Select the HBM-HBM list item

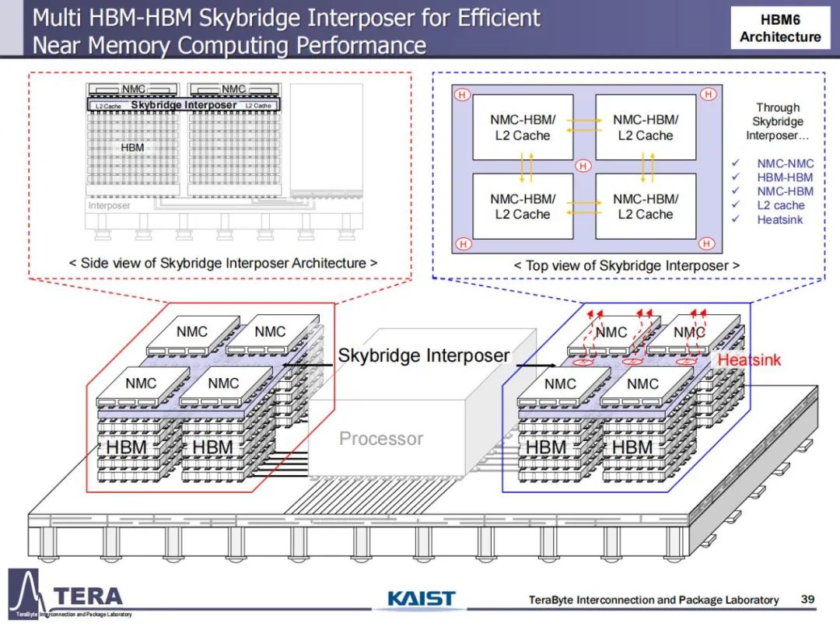click(x=785, y=177)
